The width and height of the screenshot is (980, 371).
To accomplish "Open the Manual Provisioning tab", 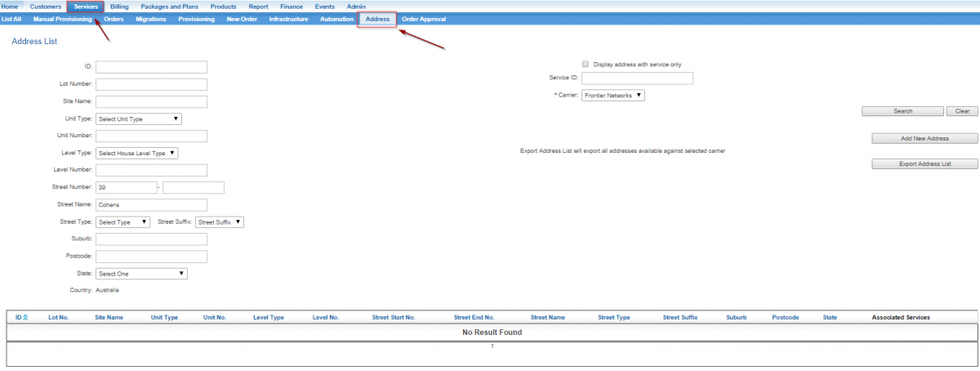I will 62,19.
